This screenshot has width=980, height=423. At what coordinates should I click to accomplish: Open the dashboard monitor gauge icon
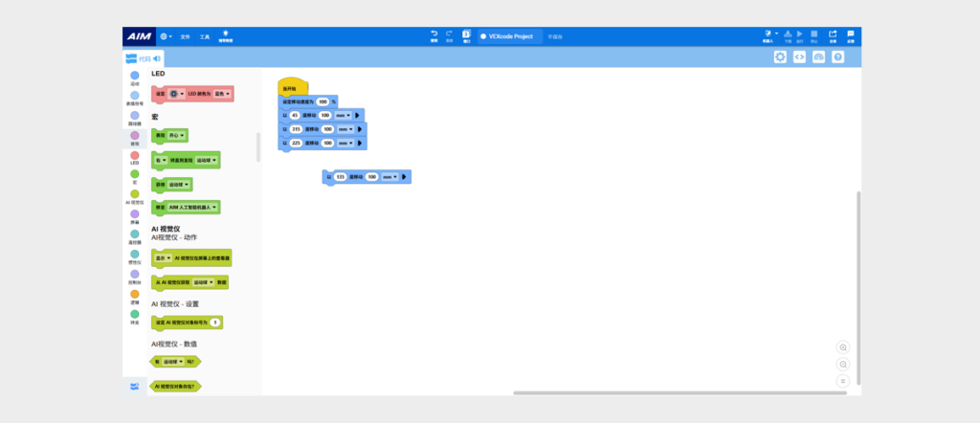(819, 56)
